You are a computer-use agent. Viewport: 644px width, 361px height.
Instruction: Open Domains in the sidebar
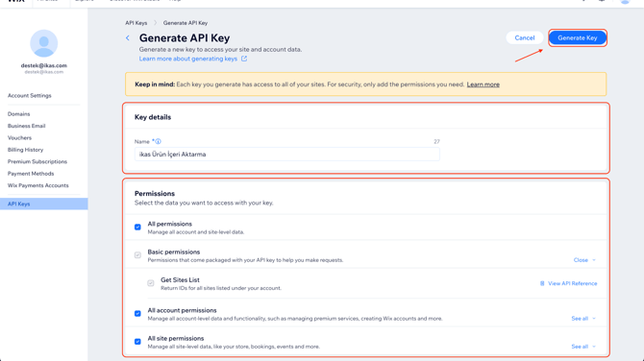tap(19, 114)
